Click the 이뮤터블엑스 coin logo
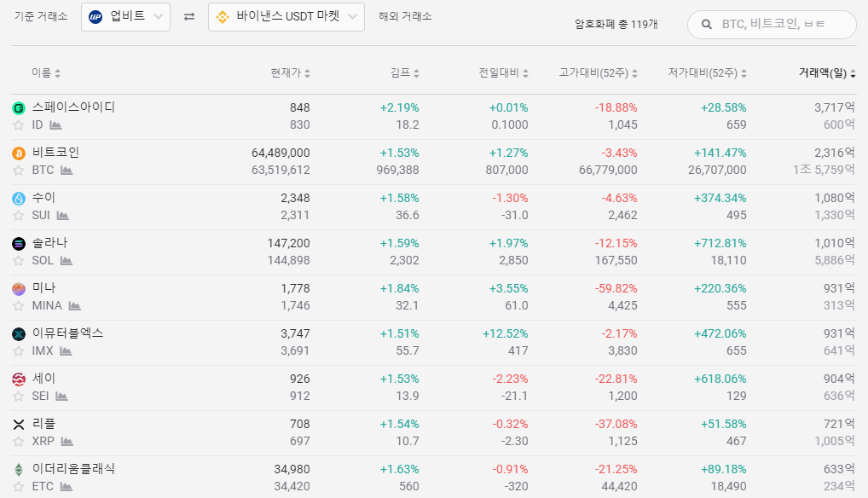868x498 pixels. click(19, 334)
